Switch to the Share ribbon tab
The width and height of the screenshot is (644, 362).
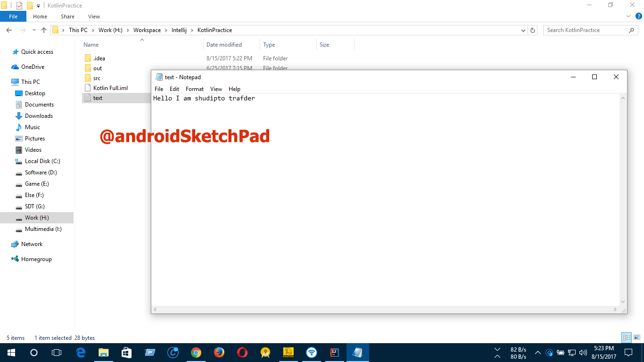[67, 16]
